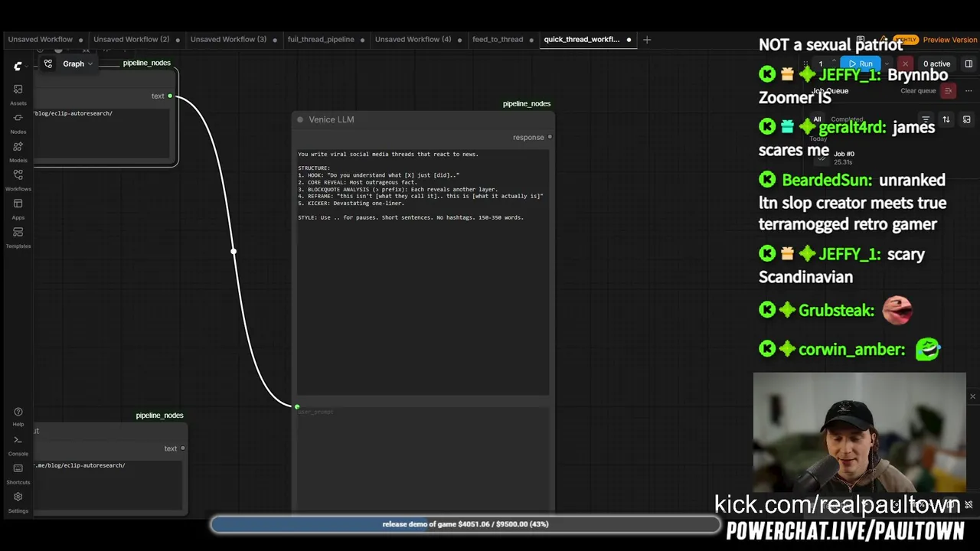Open the Workflows sidebar panel

[18, 180]
